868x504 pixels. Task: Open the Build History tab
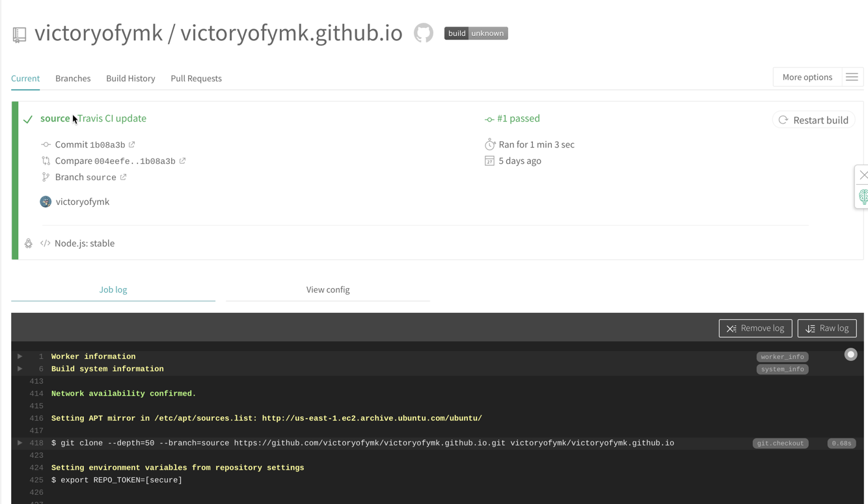tap(131, 78)
